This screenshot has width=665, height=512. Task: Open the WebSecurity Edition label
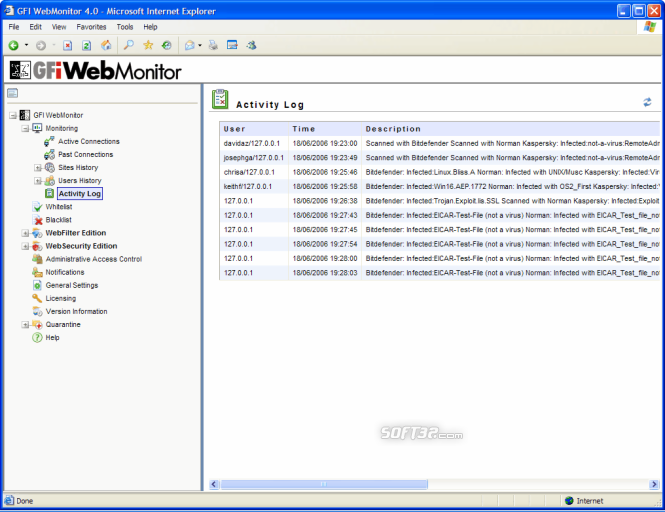[81, 246]
